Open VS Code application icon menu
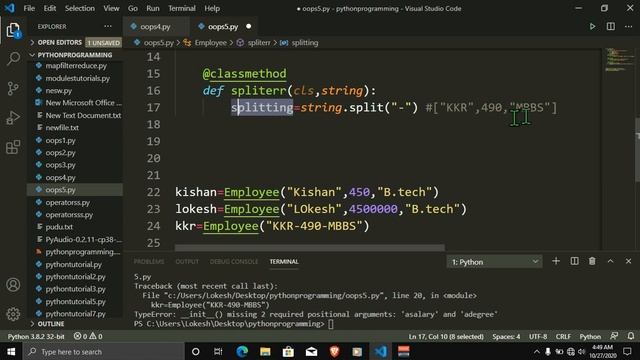The image size is (640, 360). [x=9, y=8]
